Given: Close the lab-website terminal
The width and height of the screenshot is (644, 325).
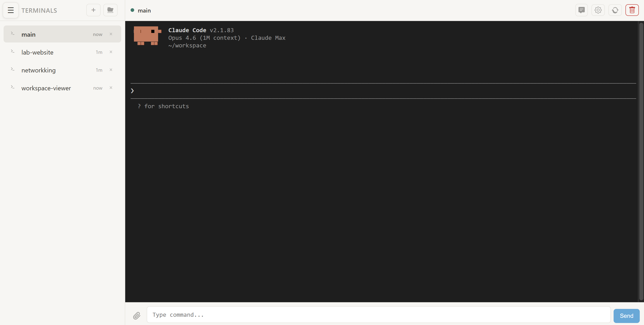Looking at the screenshot, I should point(111,52).
